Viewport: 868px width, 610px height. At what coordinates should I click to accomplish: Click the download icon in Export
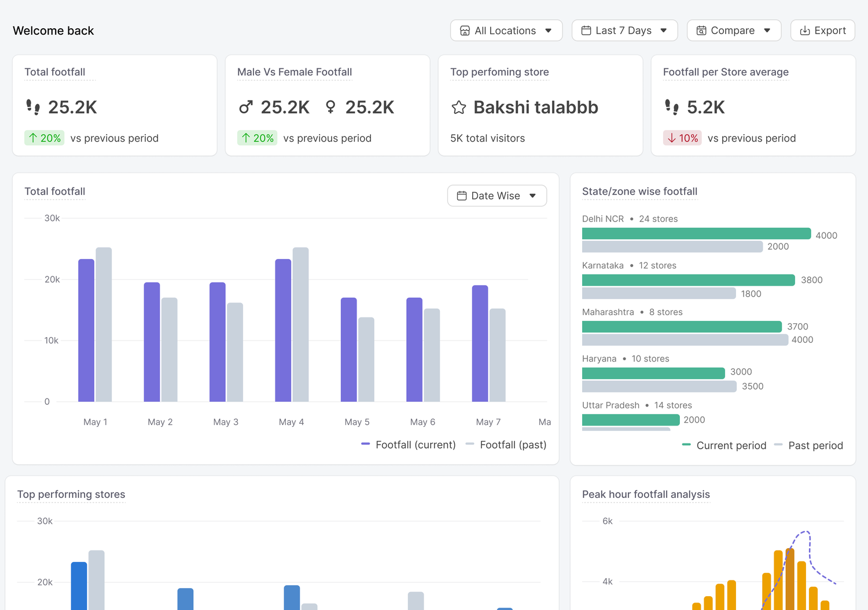point(805,31)
